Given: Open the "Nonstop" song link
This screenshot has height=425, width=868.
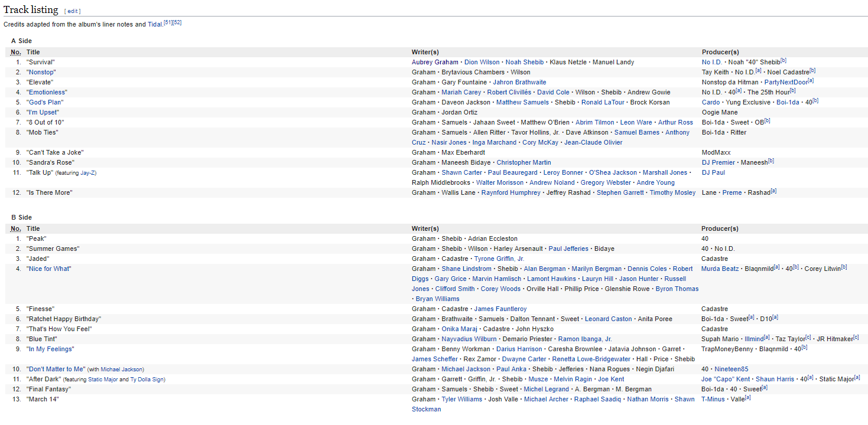Looking at the screenshot, I should pyautogui.click(x=41, y=72).
